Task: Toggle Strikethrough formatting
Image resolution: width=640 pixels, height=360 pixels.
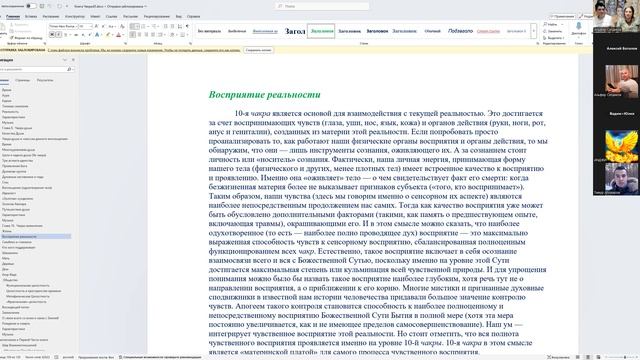Action: 76,35
